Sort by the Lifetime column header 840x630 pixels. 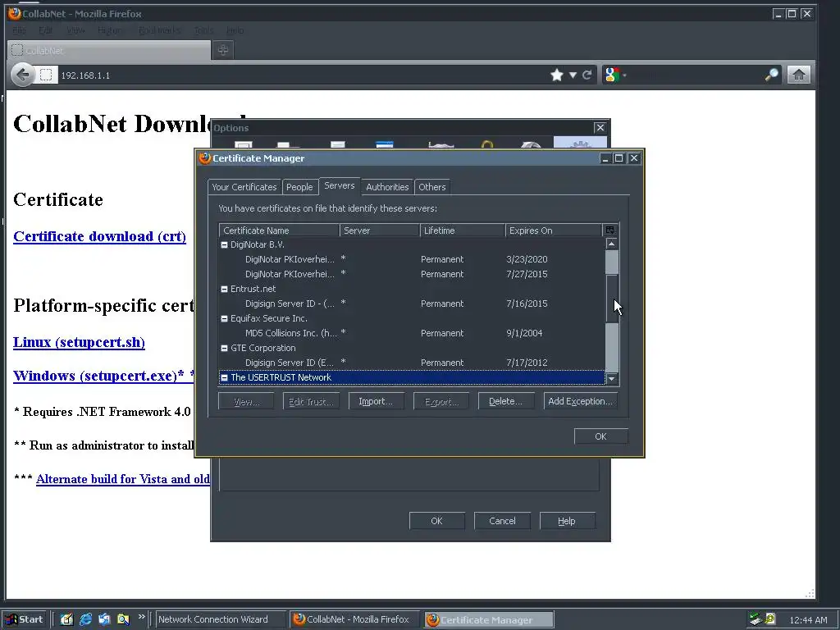click(x=463, y=231)
